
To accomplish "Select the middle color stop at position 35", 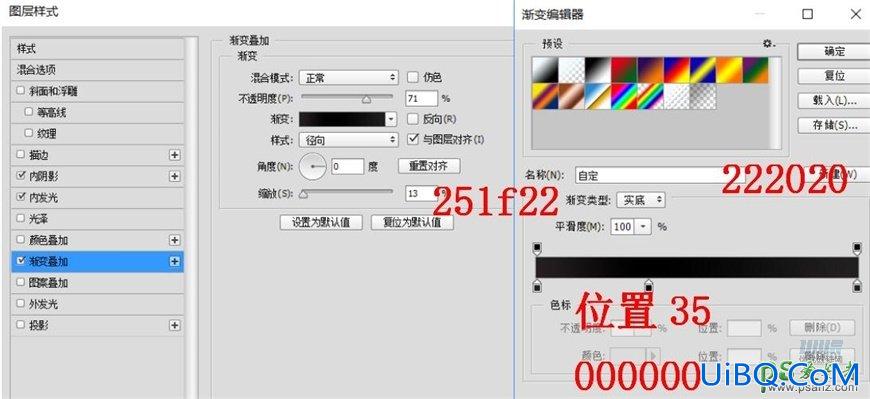I will (649, 286).
